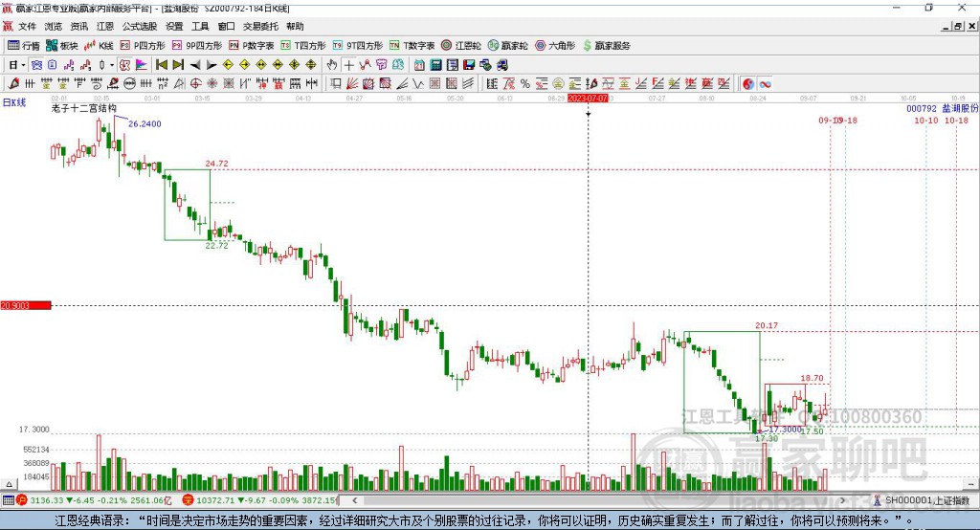The image size is (980, 530).
Task: Open the 资讯 menu
Action: click(78, 26)
